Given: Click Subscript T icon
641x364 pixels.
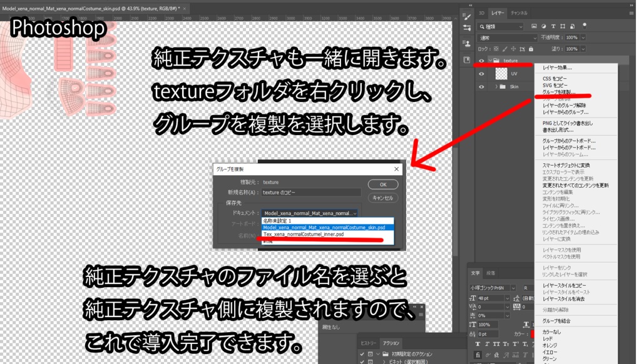Looking at the screenshot, I should coord(525,344).
